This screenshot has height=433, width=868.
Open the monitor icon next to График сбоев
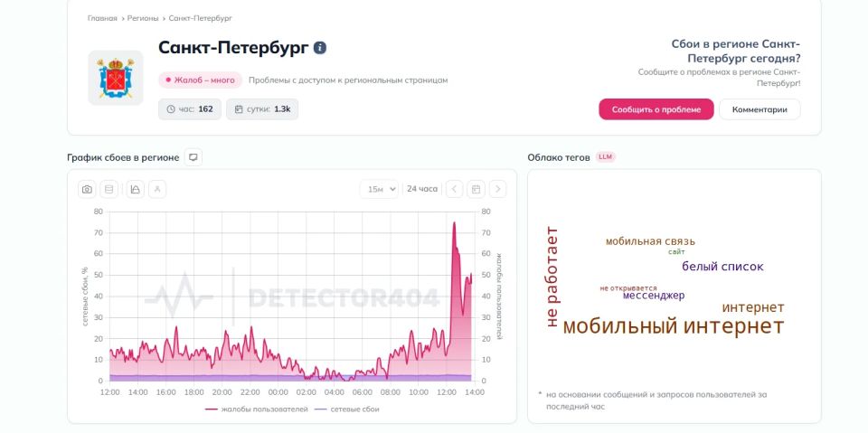pyautogui.click(x=193, y=157)
